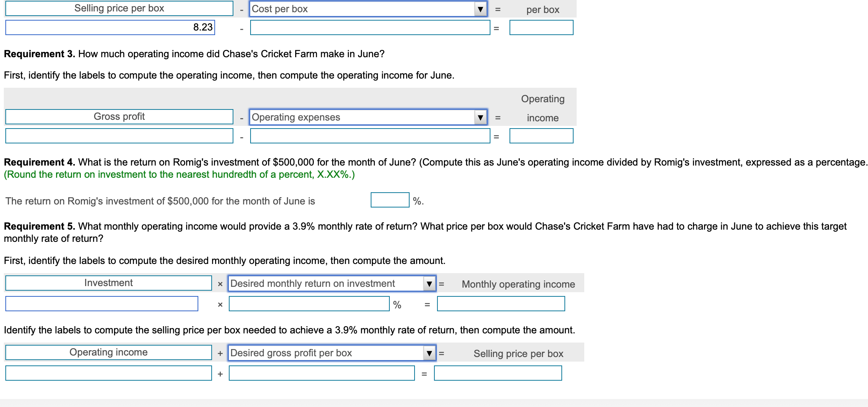Open the Desired gross profit per box dropdown
This screenshot has height=407, width=868.
pos(429,353)
